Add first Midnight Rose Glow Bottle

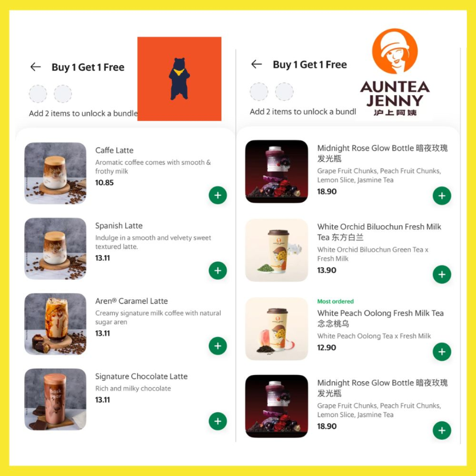pyautogui.click(x=442, y=196)
